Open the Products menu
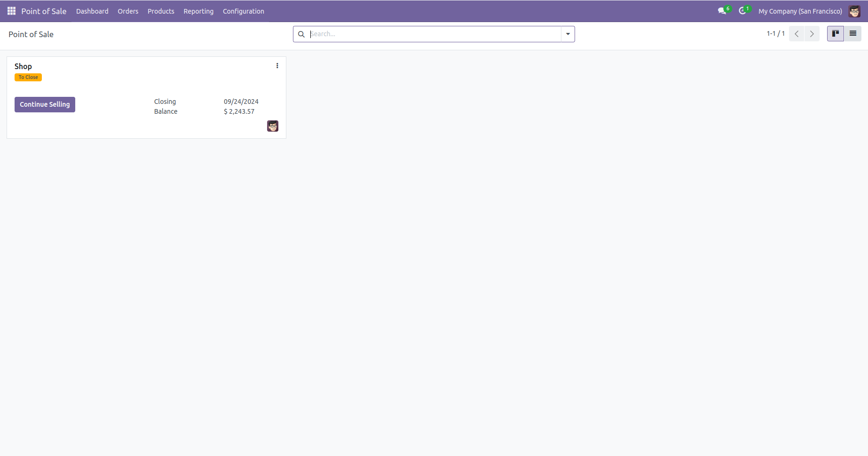The image size is (868, 456). (161, 11)
